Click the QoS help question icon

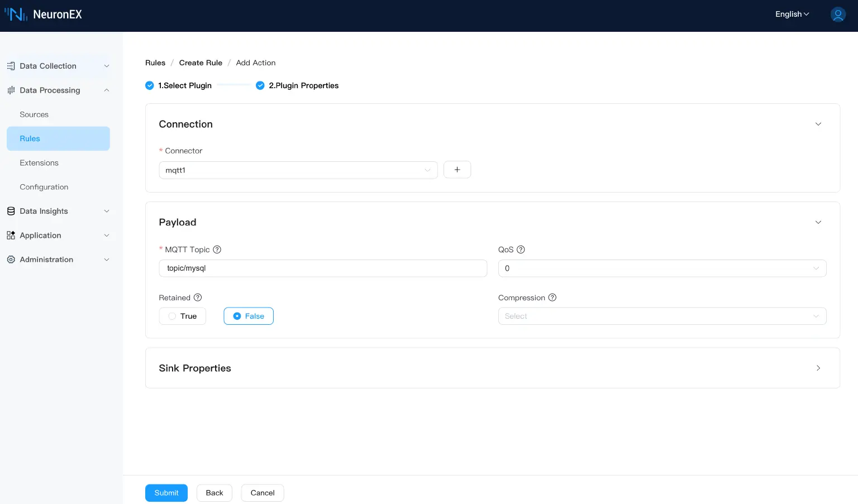click(x=521, y=249)
